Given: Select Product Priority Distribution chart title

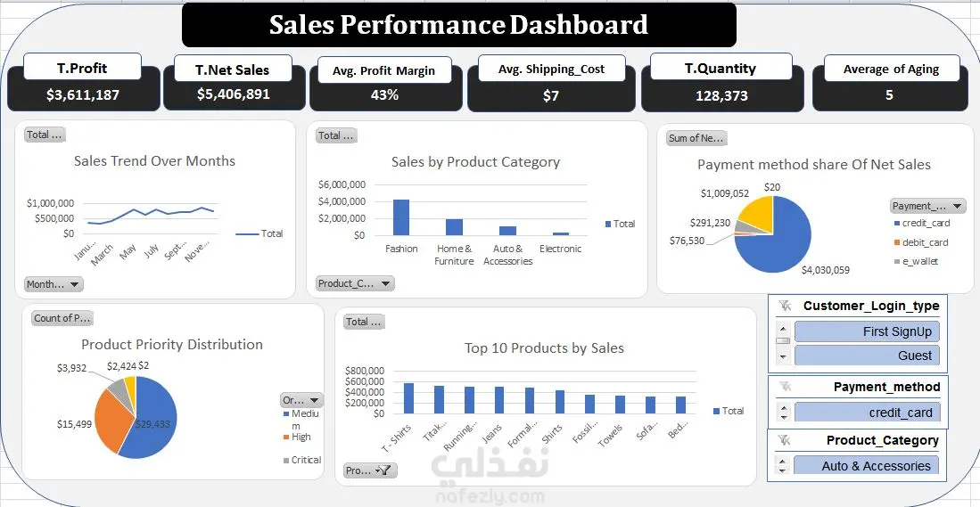Looking at the screenshot, I should coord(172,345).
